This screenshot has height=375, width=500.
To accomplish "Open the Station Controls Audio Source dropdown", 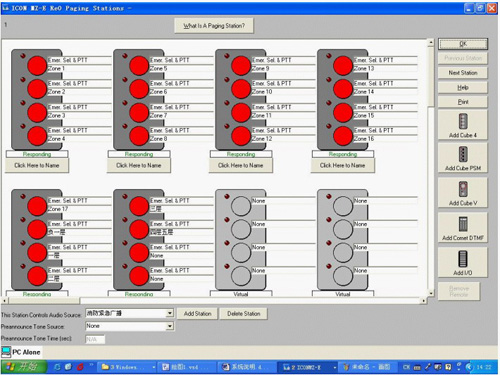I will 170,313.
